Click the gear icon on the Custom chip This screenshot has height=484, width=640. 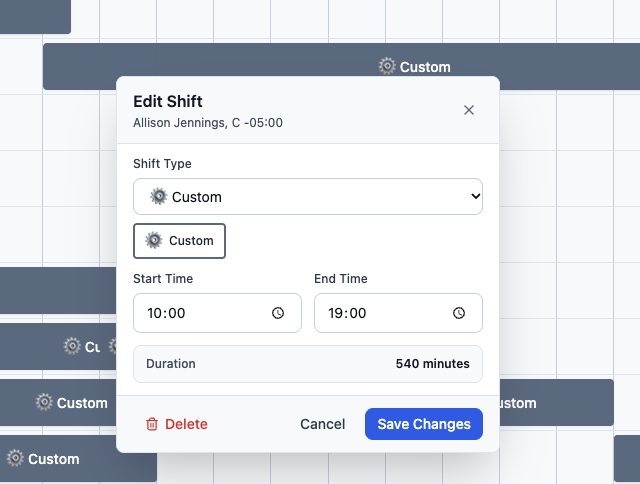pyautogui.click(x=154, y=240)
